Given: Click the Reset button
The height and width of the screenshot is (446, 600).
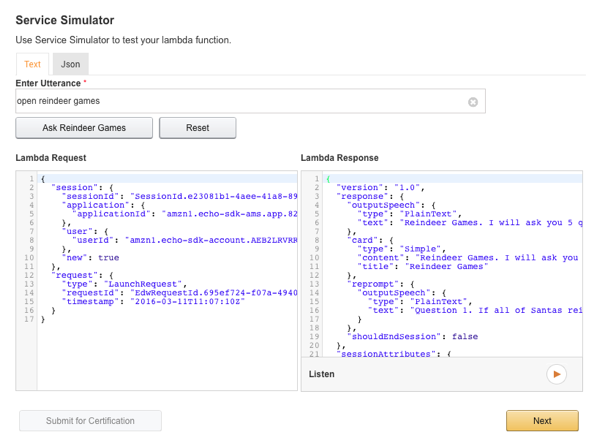Looking at the screenshot, I should [x=197, y=128].
